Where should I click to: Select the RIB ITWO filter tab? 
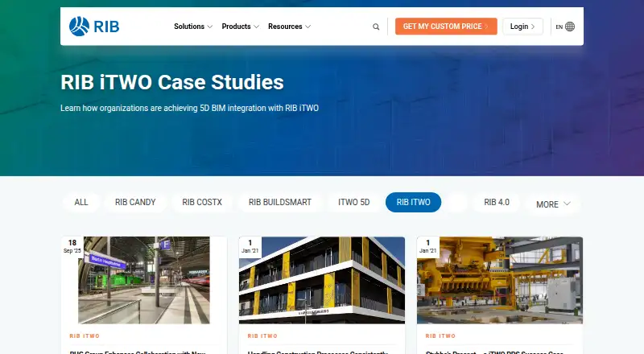click(x=413, y=202)
